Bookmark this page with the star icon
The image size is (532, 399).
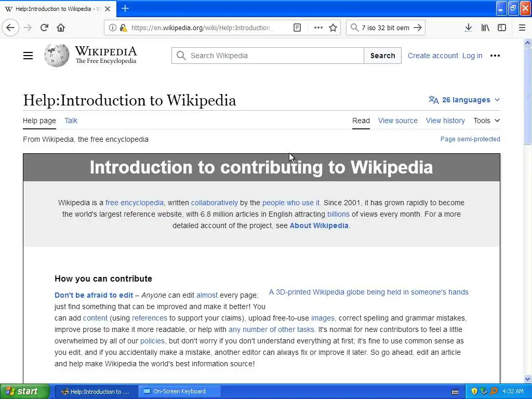tap(333, 28)
